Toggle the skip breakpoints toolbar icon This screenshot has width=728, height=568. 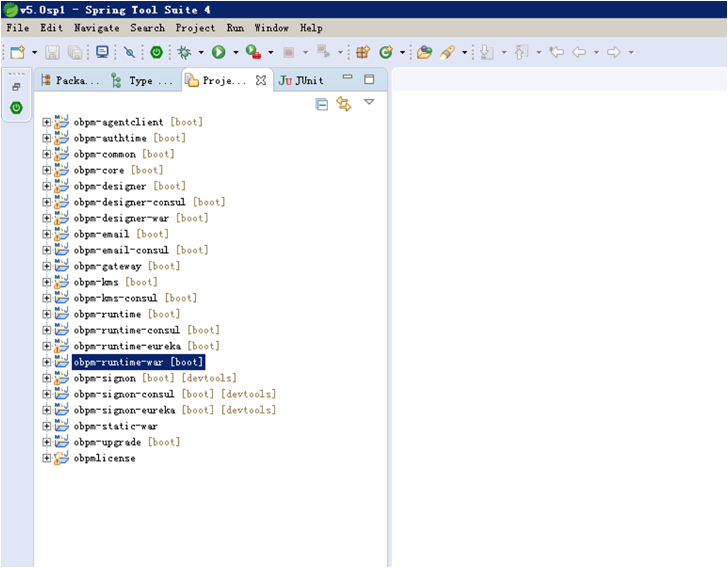point(129,52)
